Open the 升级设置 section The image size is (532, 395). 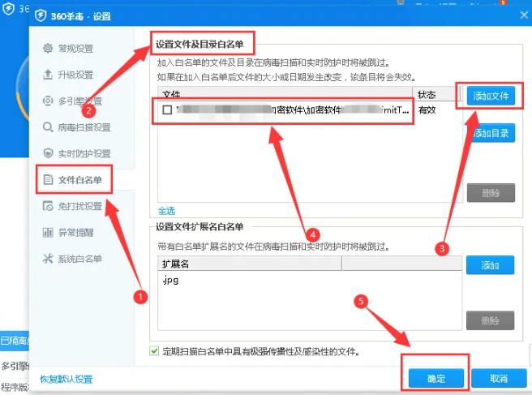(x=75, y=75)
